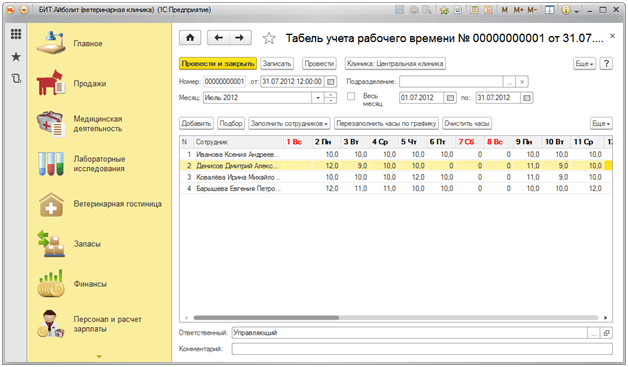Open table Еще dropdown

[x=601, y=123]
